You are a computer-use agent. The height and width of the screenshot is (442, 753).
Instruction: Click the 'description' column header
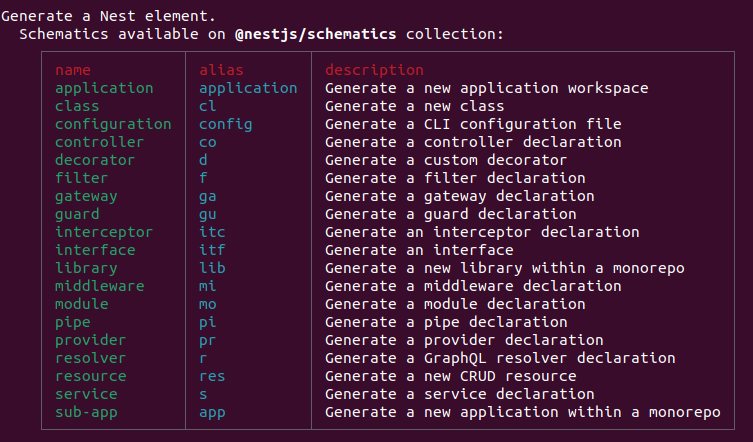coord(374,70)
